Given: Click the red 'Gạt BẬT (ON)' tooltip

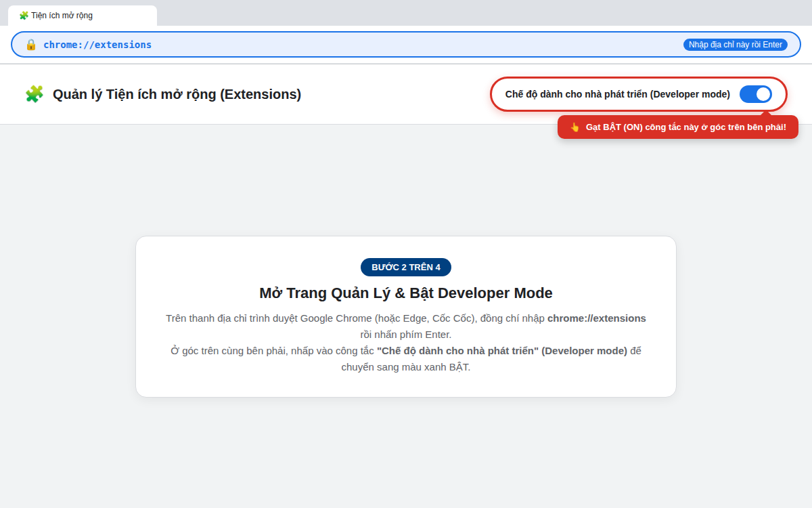Looking at the screenshot, I should click(x=678, y=127).
